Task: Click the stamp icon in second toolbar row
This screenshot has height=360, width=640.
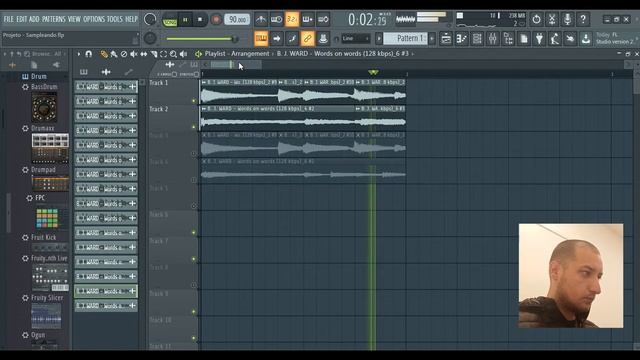Action: pyautogui.click(x=323, y=39)
